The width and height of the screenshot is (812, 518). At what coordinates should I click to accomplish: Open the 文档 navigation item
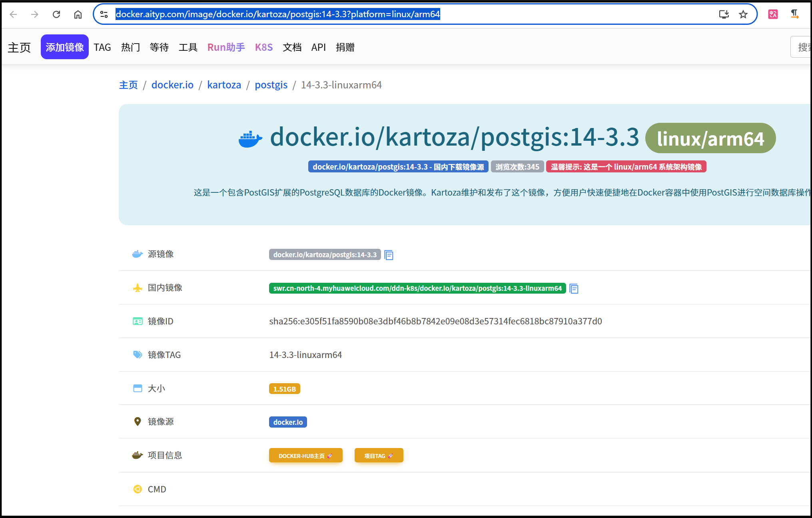292,47
